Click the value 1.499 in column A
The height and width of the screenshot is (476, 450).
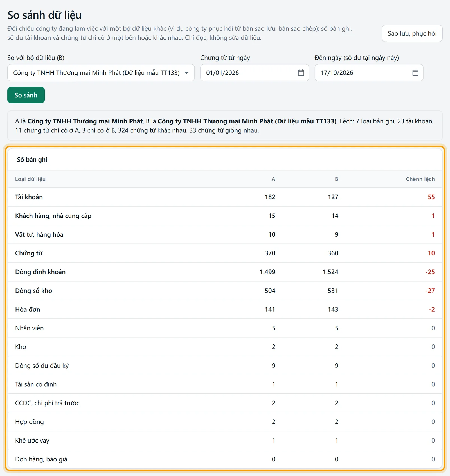point(267,272)
